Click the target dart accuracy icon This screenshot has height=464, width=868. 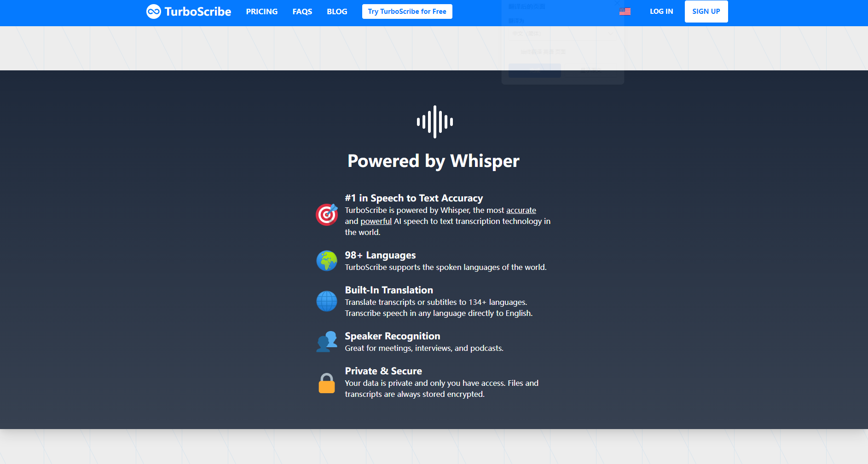[327, 215]
